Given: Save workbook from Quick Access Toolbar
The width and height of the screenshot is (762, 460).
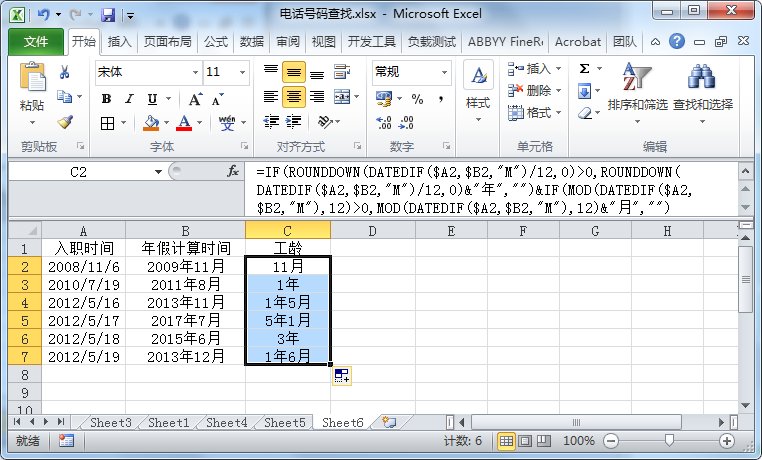Looking at the screenshot, I should [x=108, y=15].
